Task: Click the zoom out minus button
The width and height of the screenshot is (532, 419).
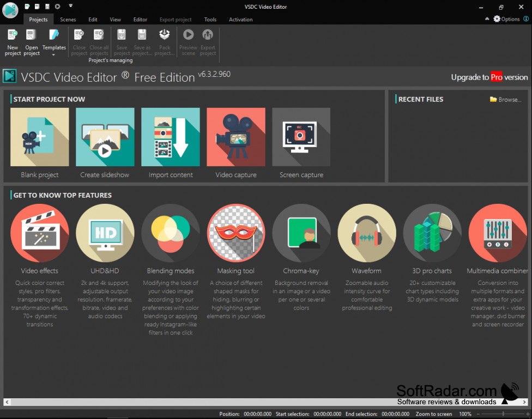Action: click(479, 414)
